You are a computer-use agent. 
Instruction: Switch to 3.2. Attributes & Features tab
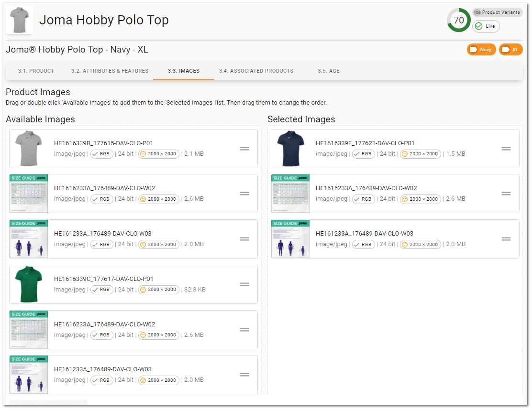pyautogui.click(x=110, y=71)
